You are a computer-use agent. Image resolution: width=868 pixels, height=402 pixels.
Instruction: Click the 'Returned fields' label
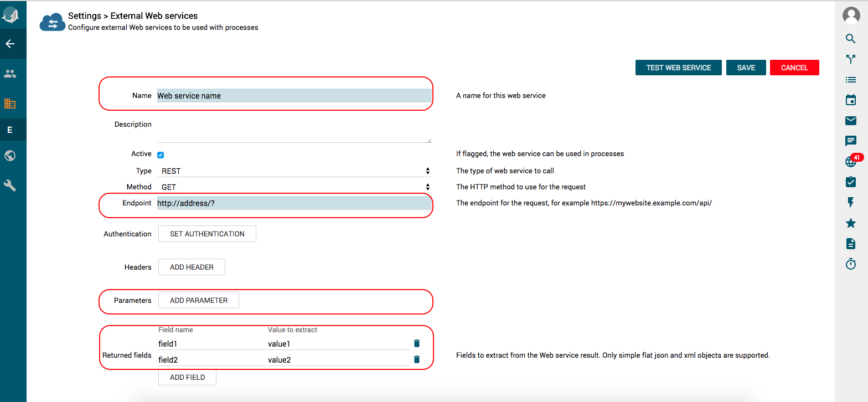coord(127,355)
